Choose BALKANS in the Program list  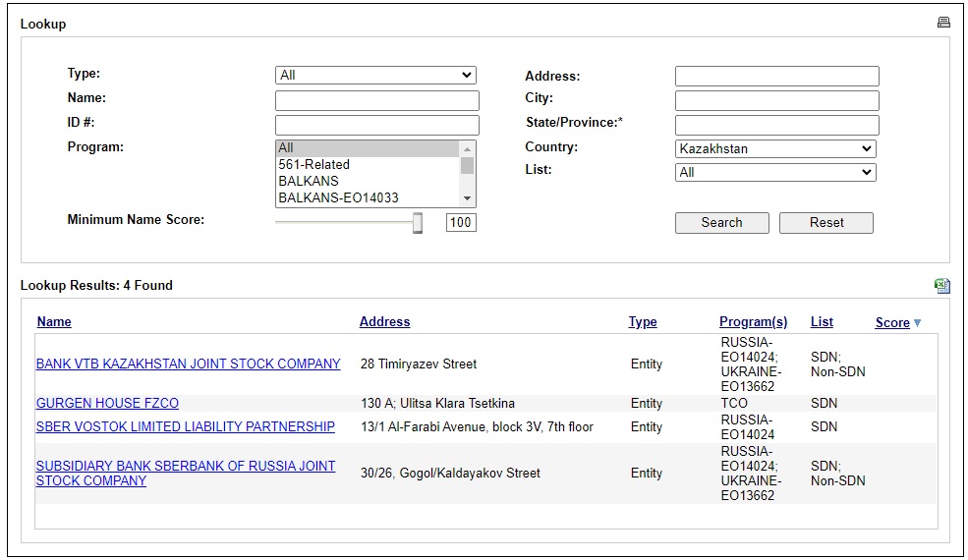368,182
